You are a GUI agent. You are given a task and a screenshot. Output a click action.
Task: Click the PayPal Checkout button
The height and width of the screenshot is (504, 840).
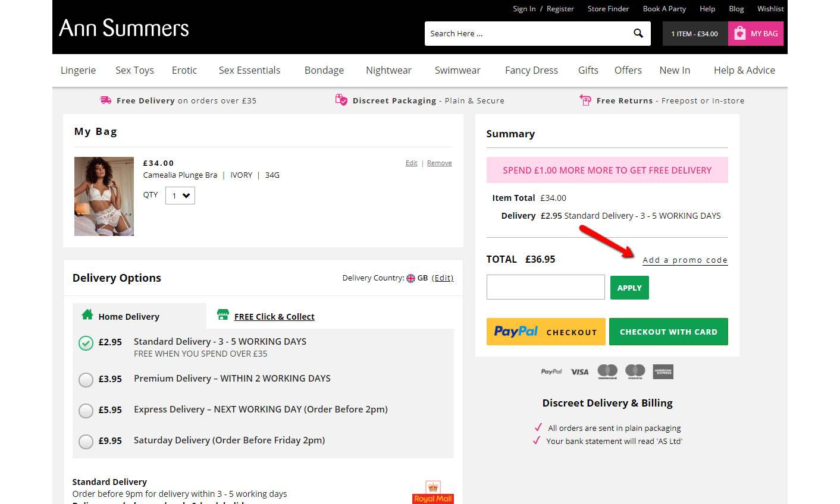coord(546,332)
